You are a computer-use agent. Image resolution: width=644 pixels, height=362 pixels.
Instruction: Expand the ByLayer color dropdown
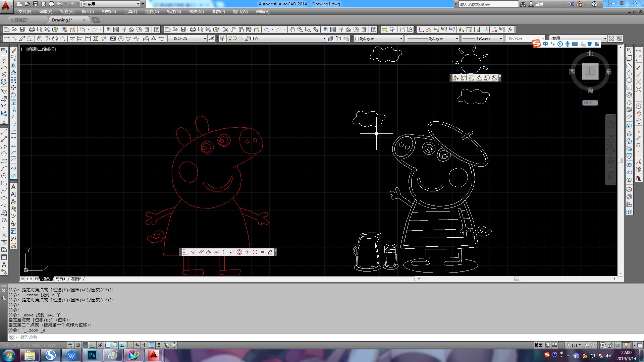401,39
